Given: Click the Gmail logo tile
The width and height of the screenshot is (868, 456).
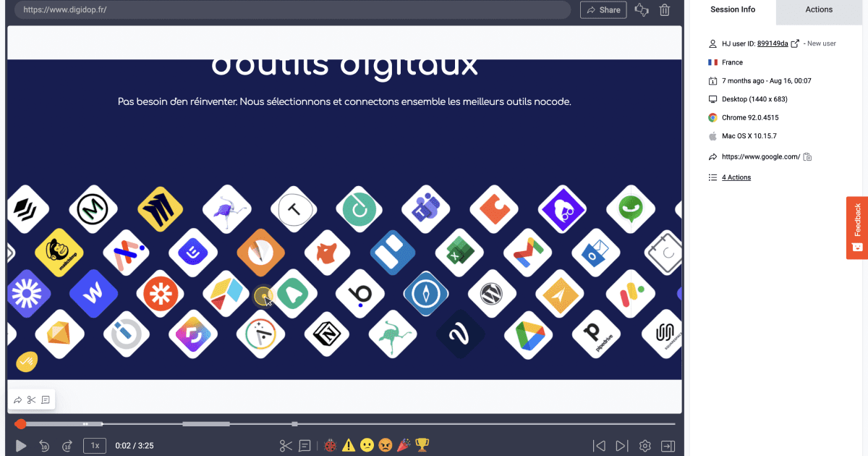Looking at the screenshot, I should (x=527, y=253).
